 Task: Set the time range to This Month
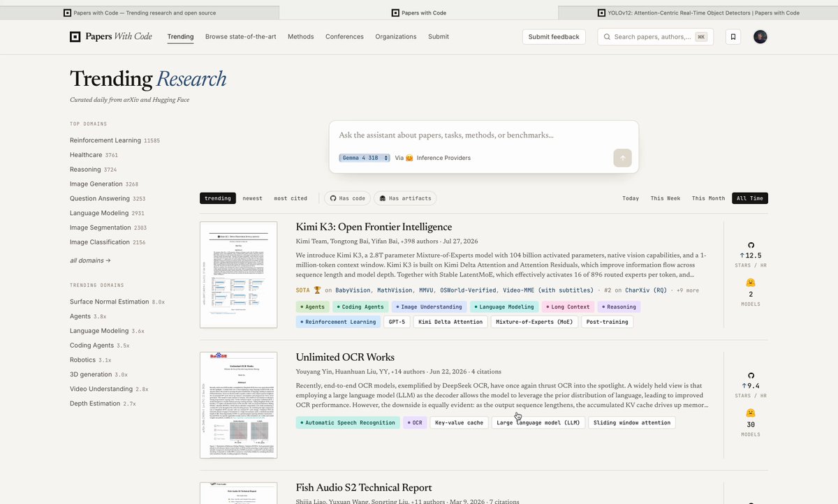click(708, 198)
